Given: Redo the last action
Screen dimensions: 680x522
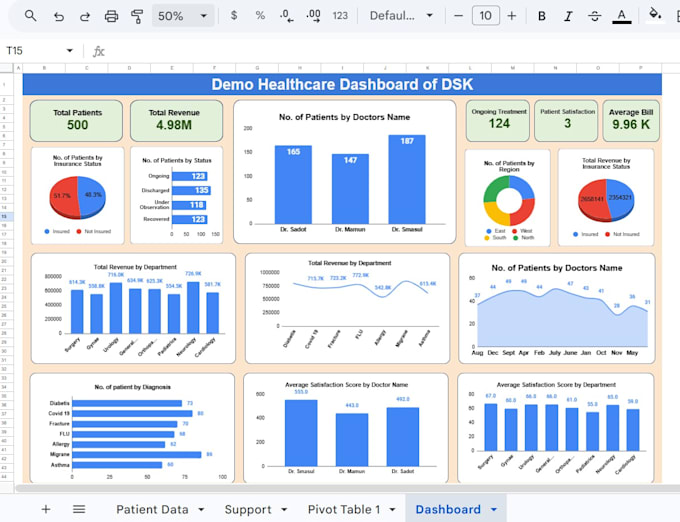Looking at the screenshot, I should pos(85,16).
